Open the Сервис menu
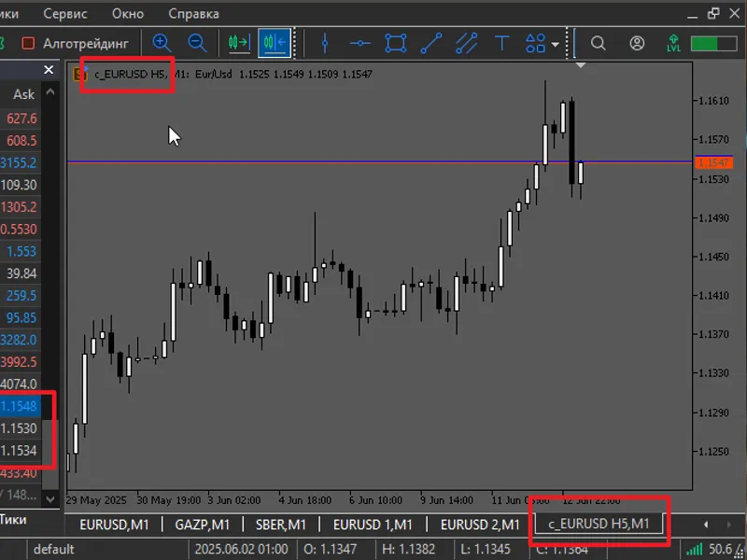Image resolution: width=747 pixels, height=560 pixels. tap(65, 14)
